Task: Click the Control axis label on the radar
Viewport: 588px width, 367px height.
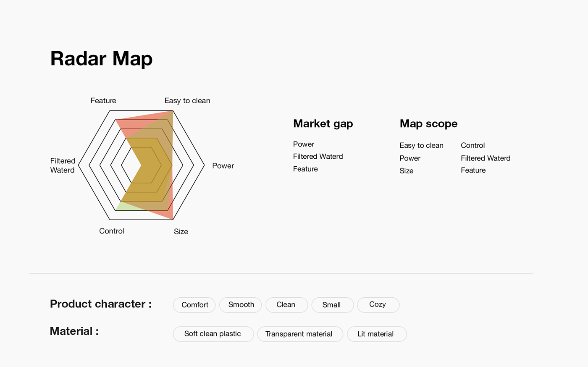Action: pyautogui.click(x=112, y=231)
